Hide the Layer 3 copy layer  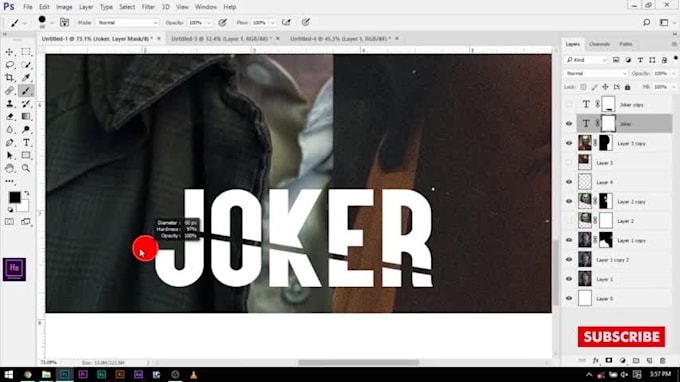[569, 144]
